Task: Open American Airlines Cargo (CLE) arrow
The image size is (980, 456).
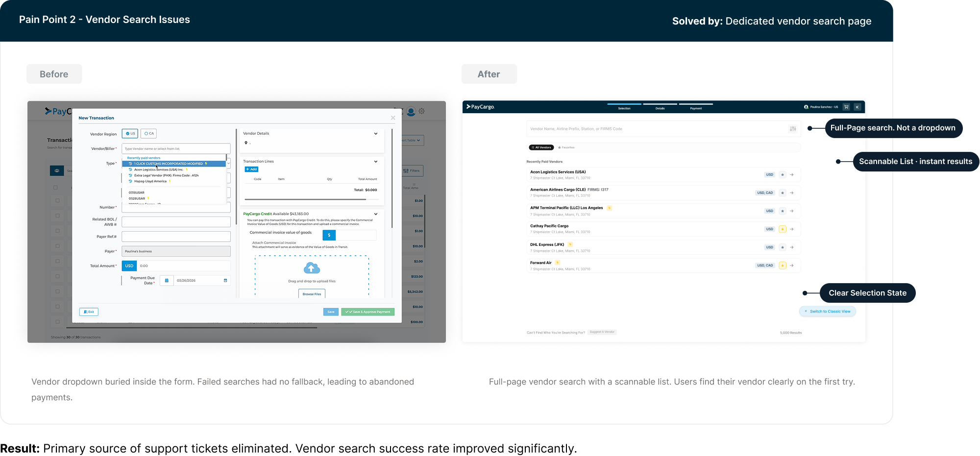Action: [x=792, y=193]
